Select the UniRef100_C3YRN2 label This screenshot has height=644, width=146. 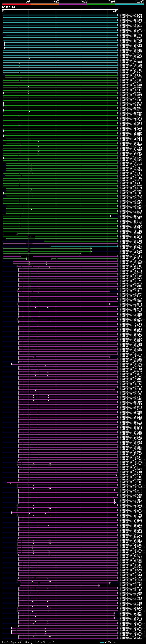[131, 263]
